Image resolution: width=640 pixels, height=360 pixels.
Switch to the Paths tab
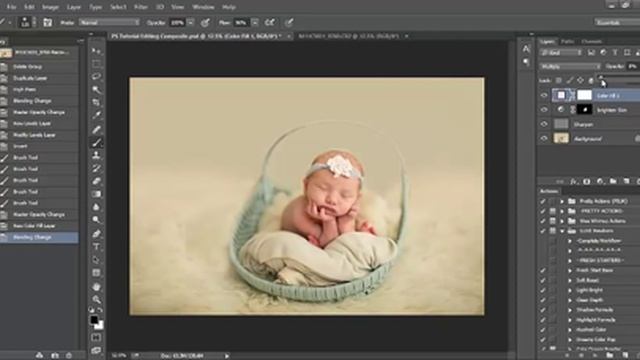(x=567, y=41)
